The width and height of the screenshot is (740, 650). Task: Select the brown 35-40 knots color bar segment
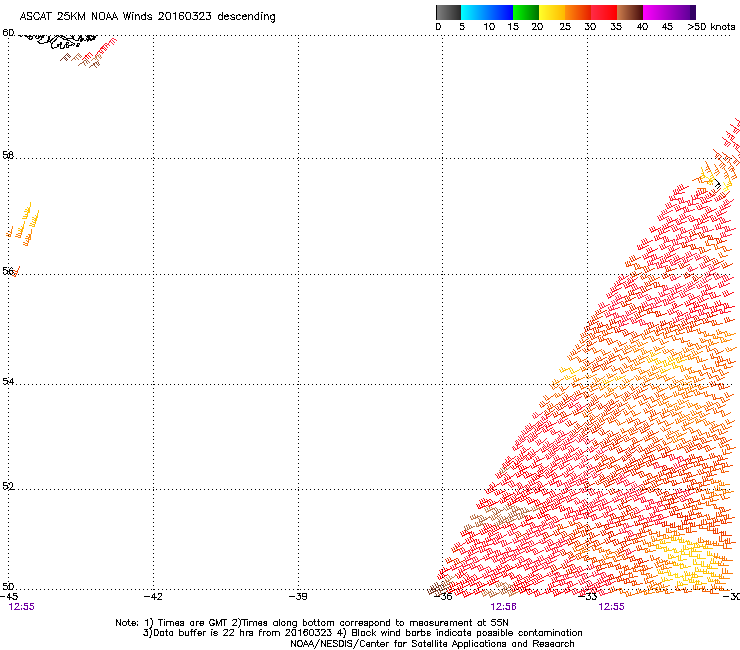tap(630, 12)
